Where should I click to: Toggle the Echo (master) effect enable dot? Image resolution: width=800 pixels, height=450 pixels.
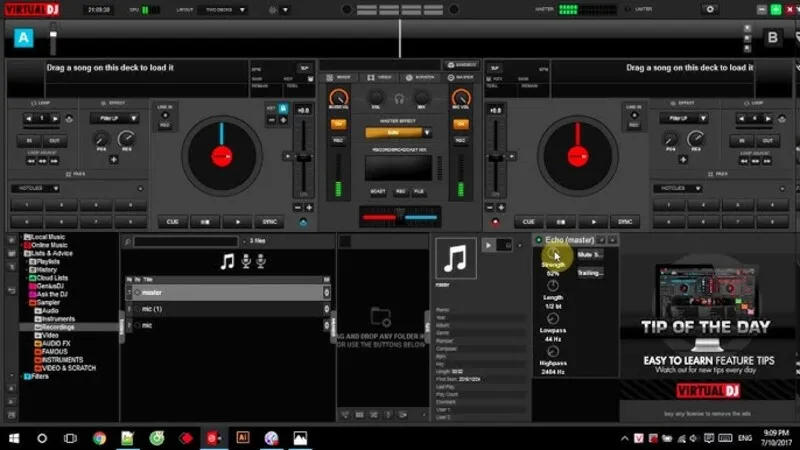click(538, 240)
